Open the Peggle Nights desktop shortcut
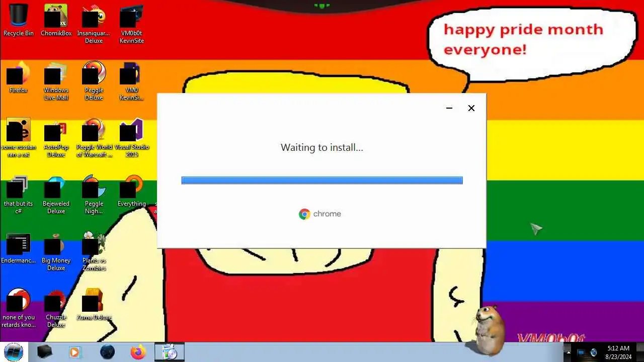The width and height of the screenshot is (644, 362). point(94,194)
